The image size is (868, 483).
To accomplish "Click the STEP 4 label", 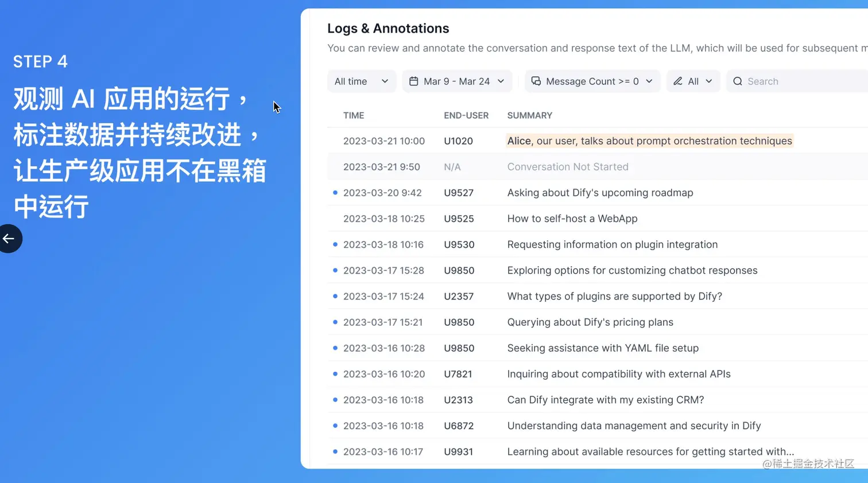I will 40,61.
